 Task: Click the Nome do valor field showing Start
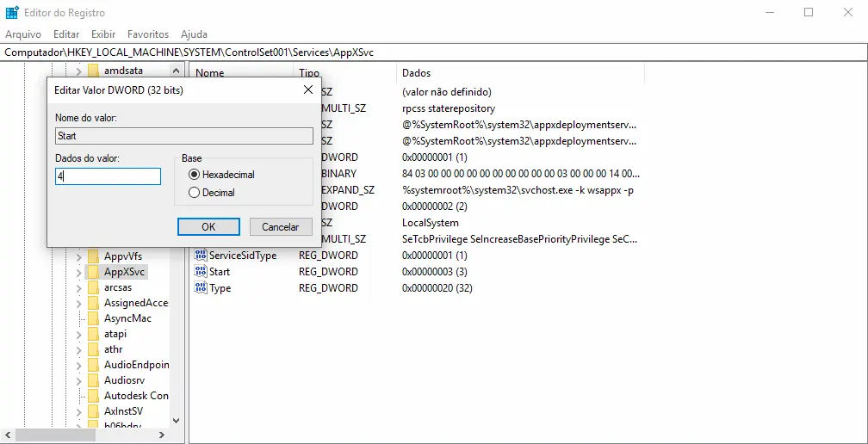pos(183,136)
